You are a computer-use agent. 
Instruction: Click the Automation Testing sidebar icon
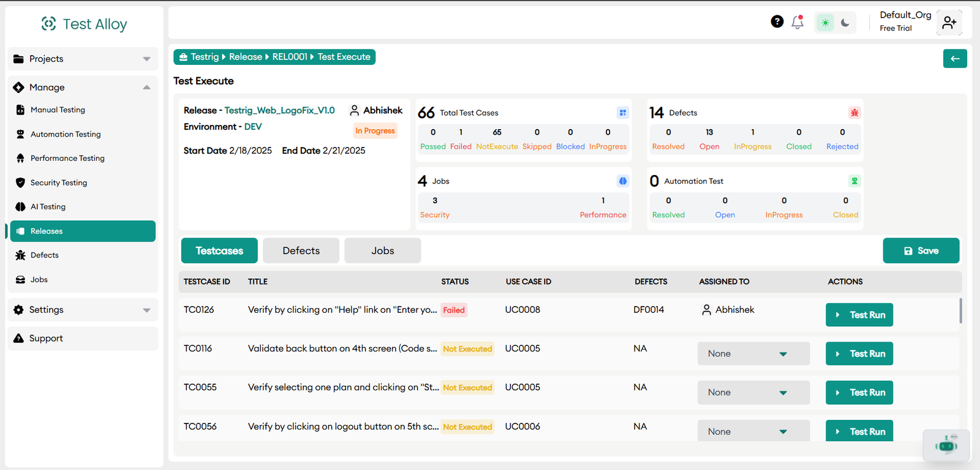pos(20,134)
